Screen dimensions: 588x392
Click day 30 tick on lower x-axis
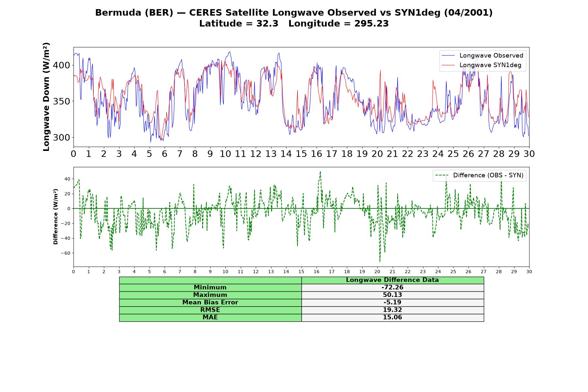(x=529, y=271)
